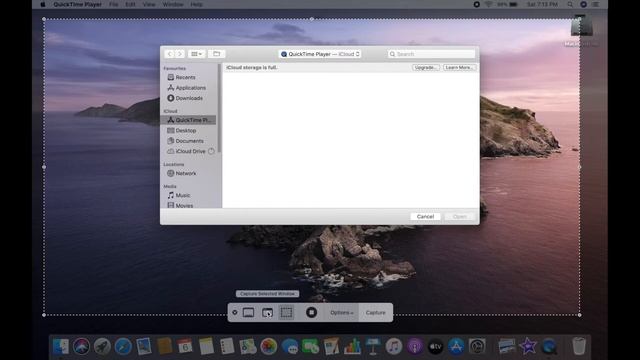640x360 pixels.
Task: Open the Window menu
Action: coord(173,4)
